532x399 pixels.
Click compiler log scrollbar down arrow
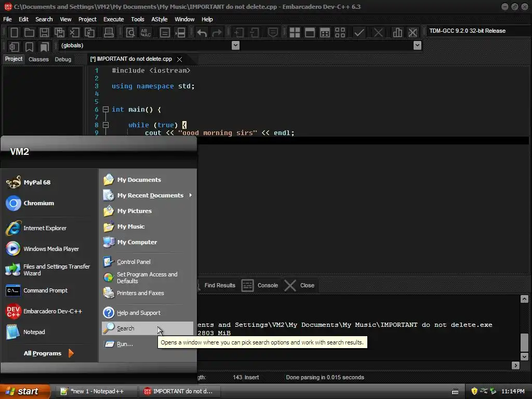point(524,356)
